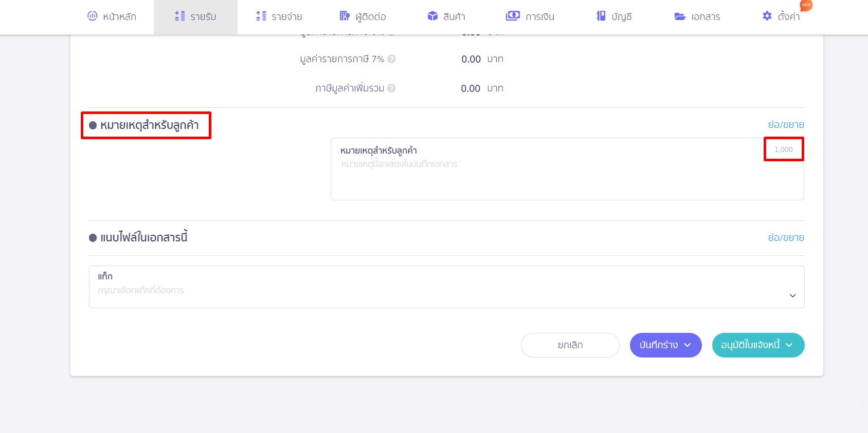Open the หน้าหลัก dashboard icon

click(93, 16)
